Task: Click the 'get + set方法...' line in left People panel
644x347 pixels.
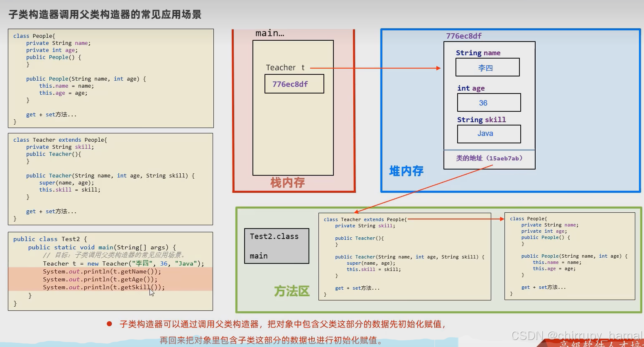Action: click(51, 115)
